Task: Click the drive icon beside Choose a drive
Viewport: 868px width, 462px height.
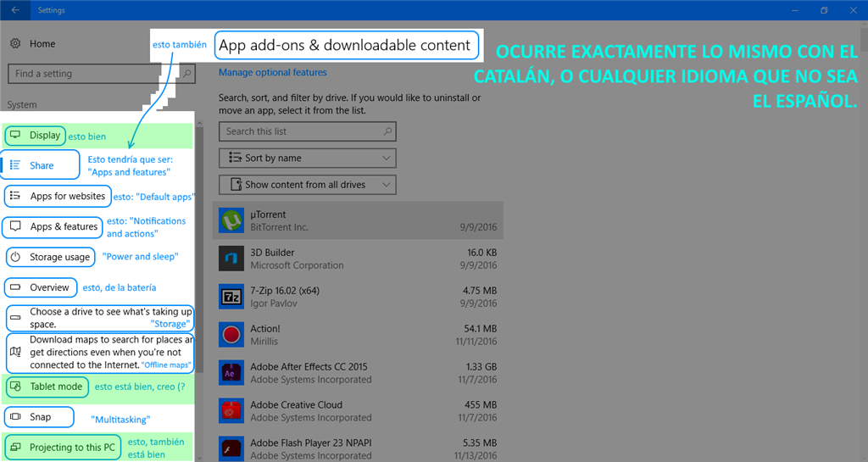Action: [x=15, y=318]
